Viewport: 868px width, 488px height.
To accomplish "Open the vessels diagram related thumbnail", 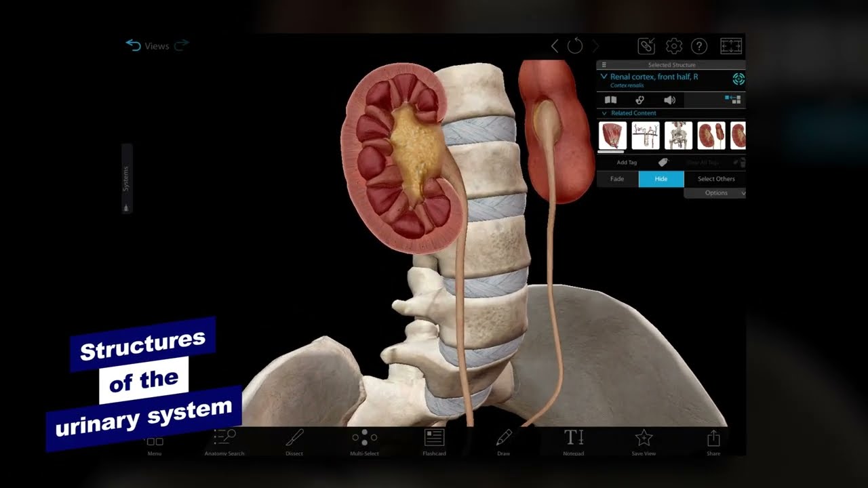I will pyautogui.click(x=646, y=136).
